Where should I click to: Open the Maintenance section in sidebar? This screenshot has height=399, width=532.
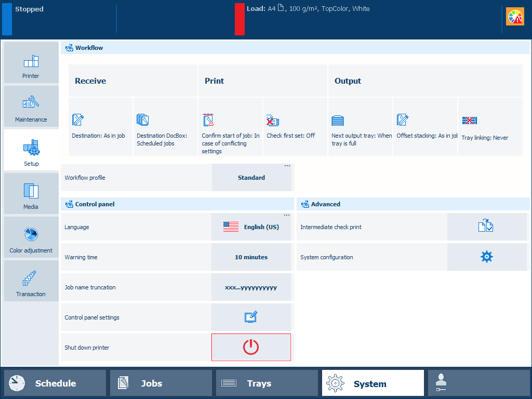click(x=31, y=107)
